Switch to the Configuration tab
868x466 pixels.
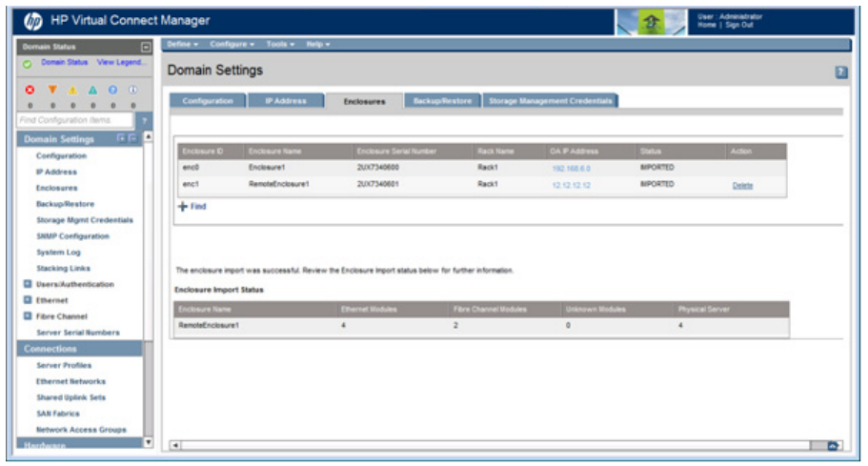point(208,101)
